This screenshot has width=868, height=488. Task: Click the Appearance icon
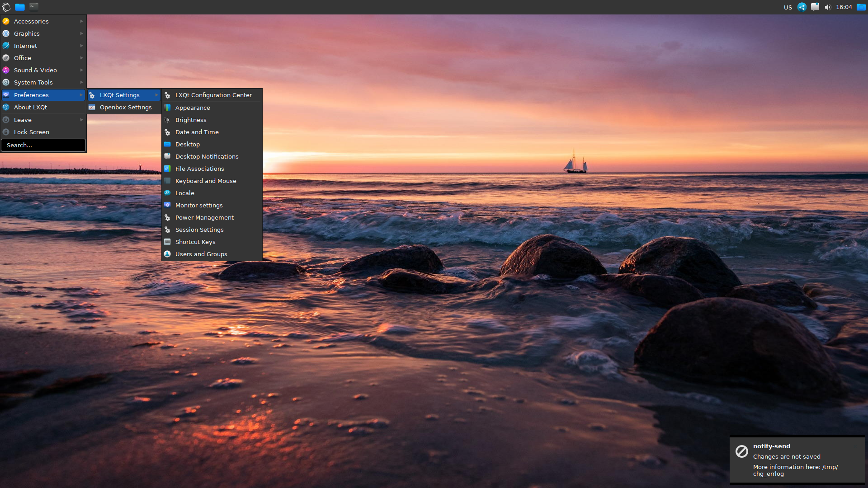pyautogui.click(x=167, y=108)
